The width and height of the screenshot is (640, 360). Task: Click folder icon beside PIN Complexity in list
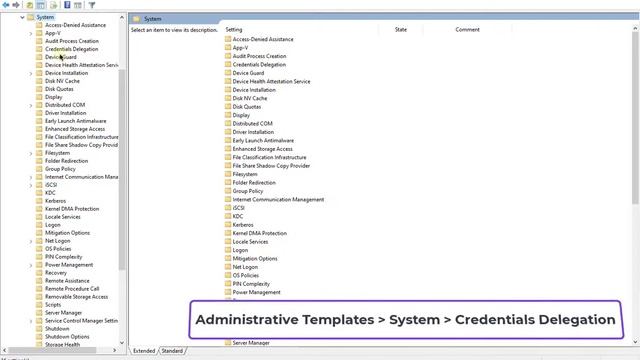pyautogui.click(x=228, y=283)
